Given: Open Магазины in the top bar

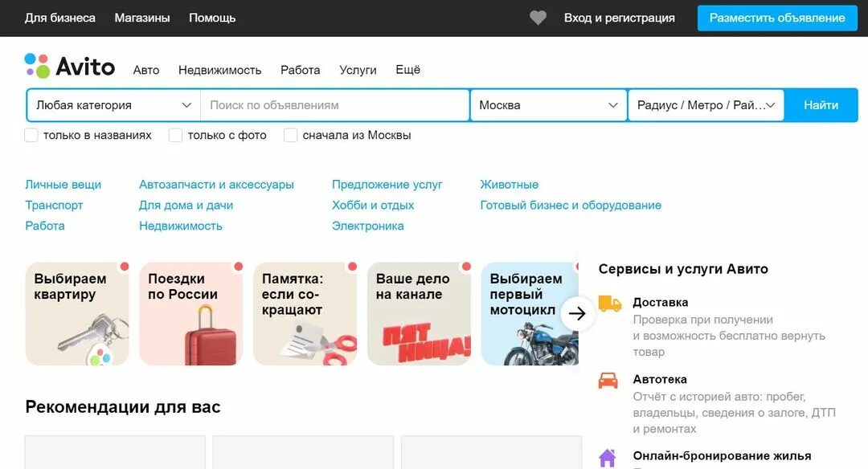Looking at the screenshot, I should click(142, 18).
